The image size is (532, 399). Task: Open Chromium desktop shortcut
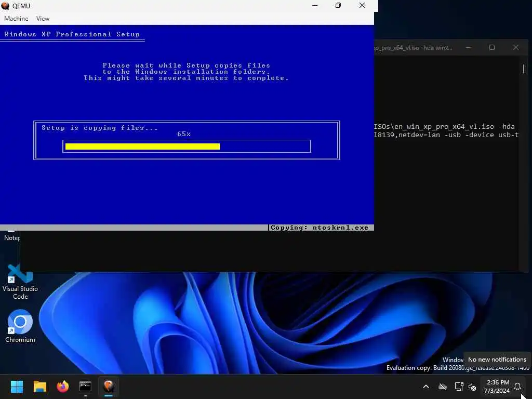[x=20, y=326]
